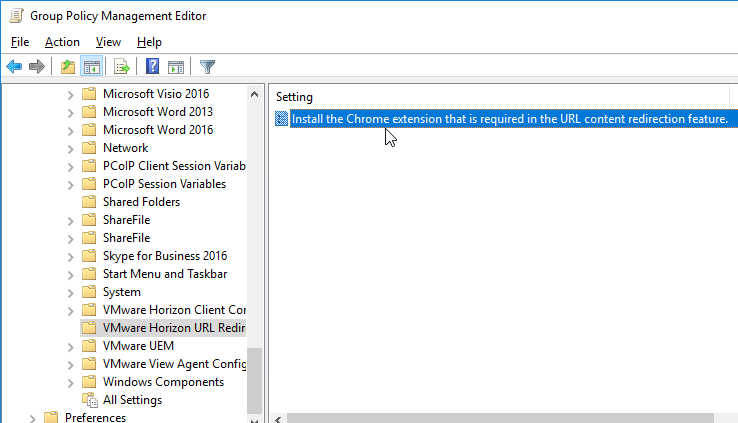This screenshot has height=423, width=738.
Task: Click the folder icon next to Network
Action: [x=89, y=148]
